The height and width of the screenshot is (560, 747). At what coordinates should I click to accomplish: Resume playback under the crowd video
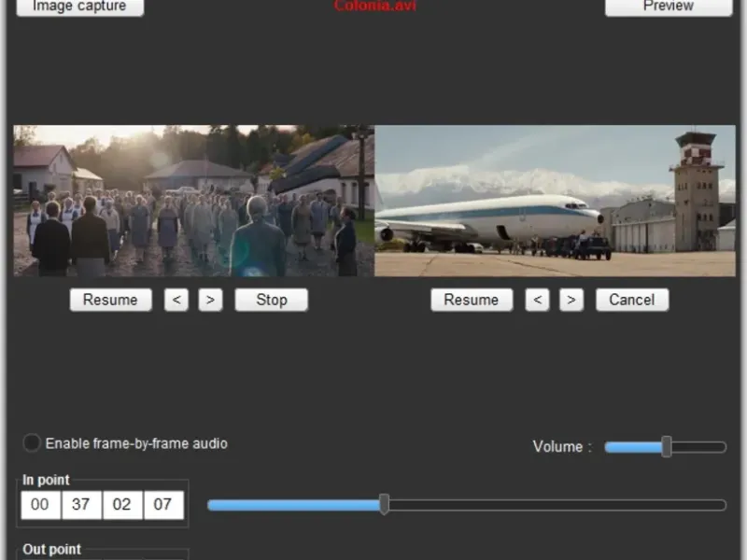(110, 300)
